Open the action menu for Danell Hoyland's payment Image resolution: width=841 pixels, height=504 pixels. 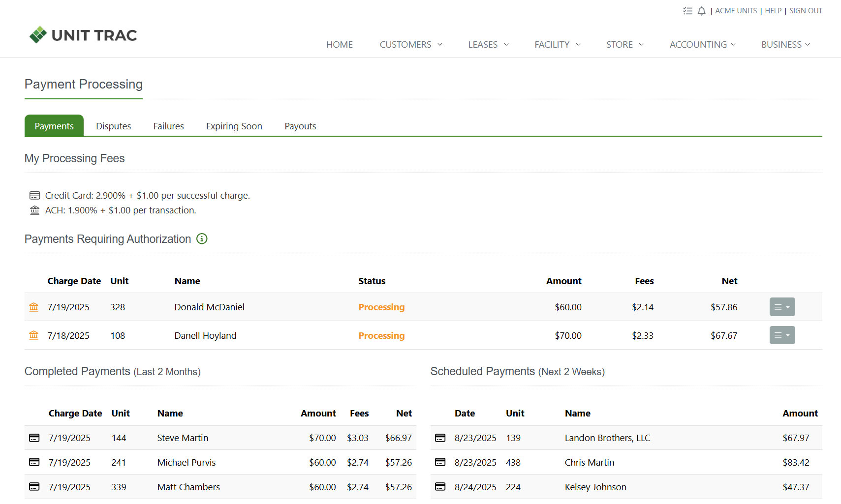[x=782, y=335]
